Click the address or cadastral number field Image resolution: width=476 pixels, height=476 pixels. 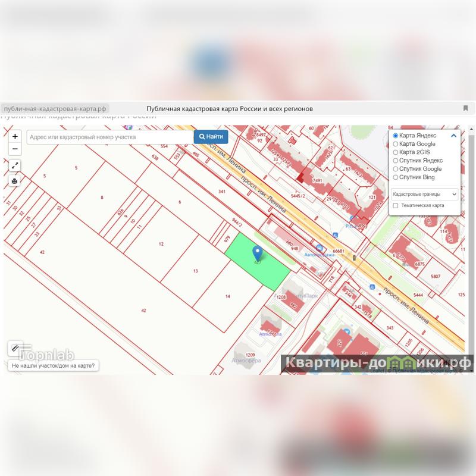(x=109, y=137)
